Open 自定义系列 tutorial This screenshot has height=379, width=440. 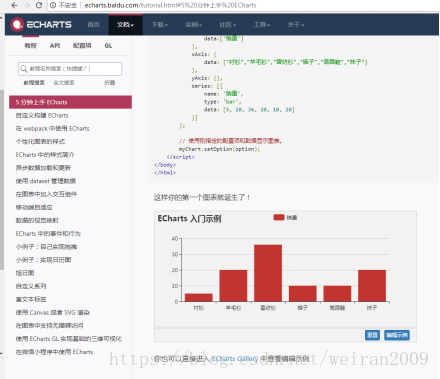click(x=31, y=286)
